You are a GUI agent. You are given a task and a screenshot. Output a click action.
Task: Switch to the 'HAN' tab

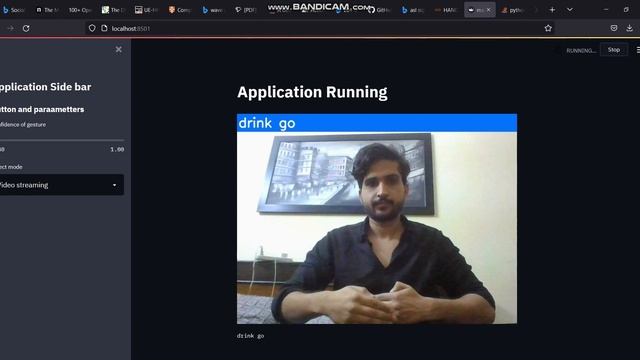(x=446, y=10)
